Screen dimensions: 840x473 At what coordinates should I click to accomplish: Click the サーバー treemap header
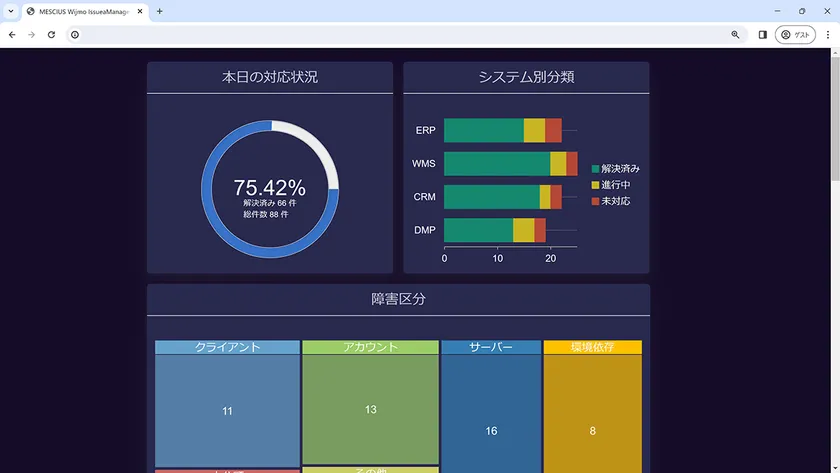pos(491,347)
